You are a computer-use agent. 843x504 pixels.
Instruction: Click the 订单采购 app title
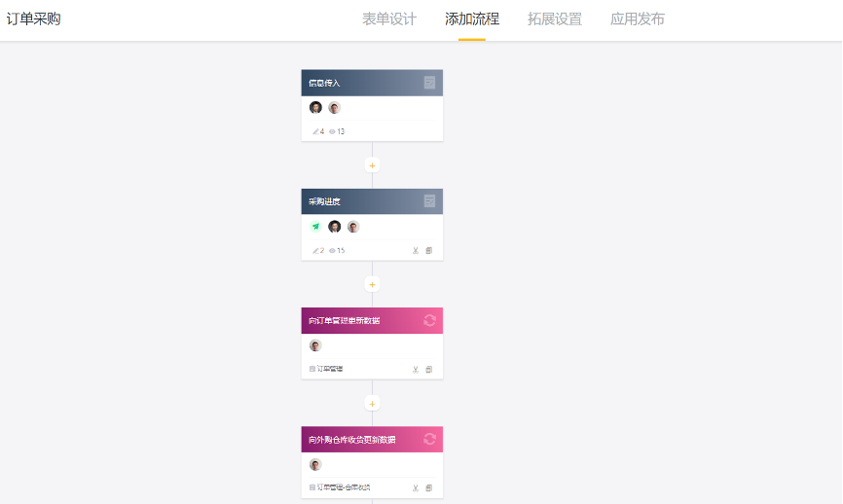tap(33, 18)
